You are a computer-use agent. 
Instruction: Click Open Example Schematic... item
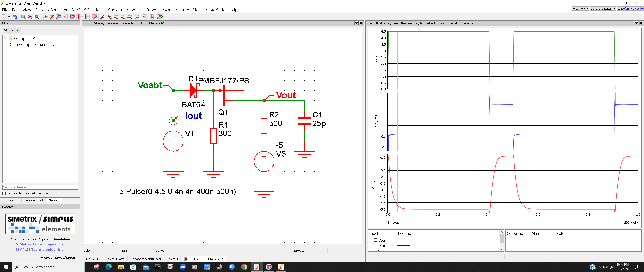tap(31, 45)
